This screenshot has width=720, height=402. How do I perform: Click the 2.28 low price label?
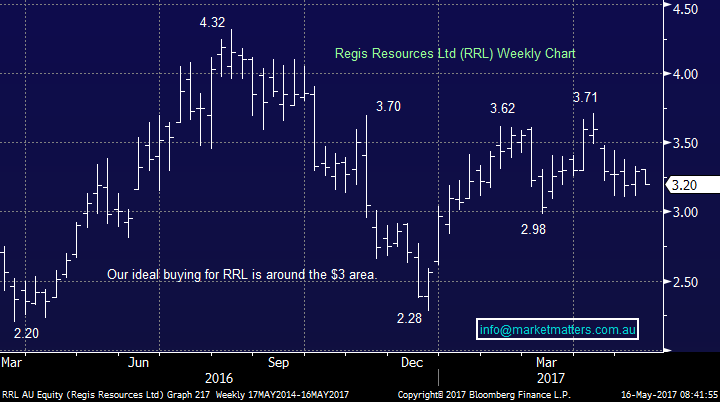[409, 318]
